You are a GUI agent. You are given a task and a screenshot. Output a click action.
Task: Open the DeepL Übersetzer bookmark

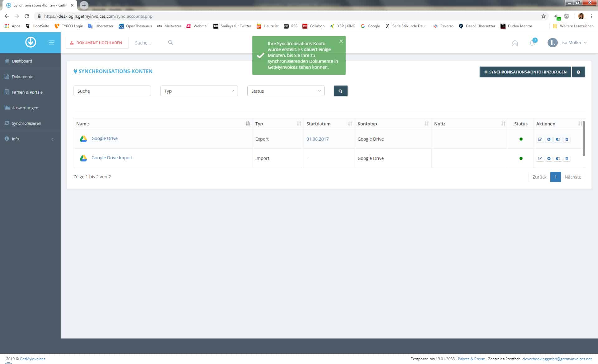point(477,26)
